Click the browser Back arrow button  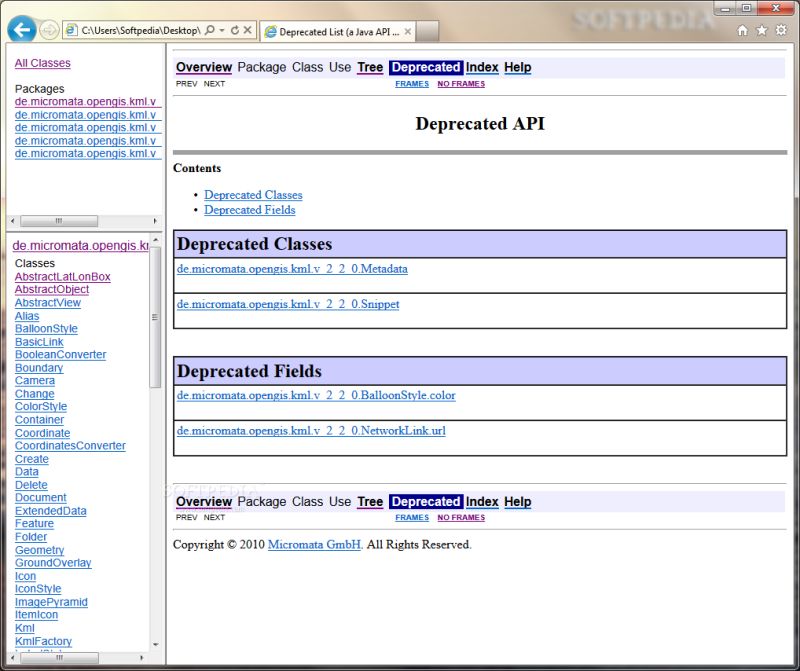coord(21,30)
